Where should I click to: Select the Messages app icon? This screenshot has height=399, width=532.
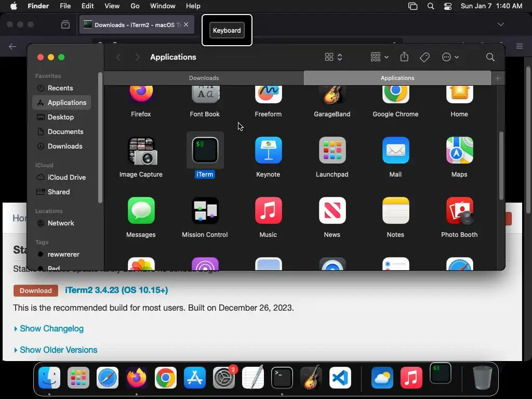[x=141, y=210]
